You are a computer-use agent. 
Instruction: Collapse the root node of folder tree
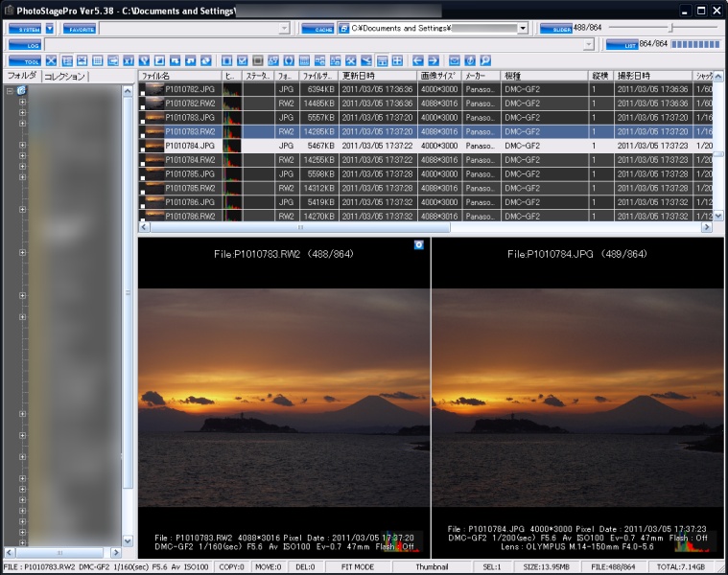coord(10,91)
